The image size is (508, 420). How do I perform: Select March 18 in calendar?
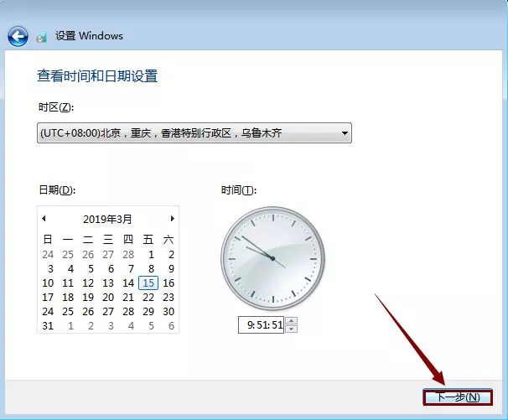tap(68, 297)
